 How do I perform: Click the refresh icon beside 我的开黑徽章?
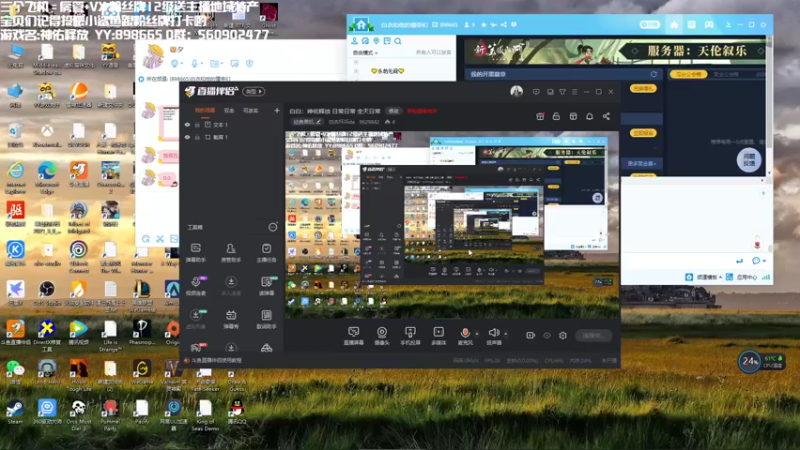(654, 74)
